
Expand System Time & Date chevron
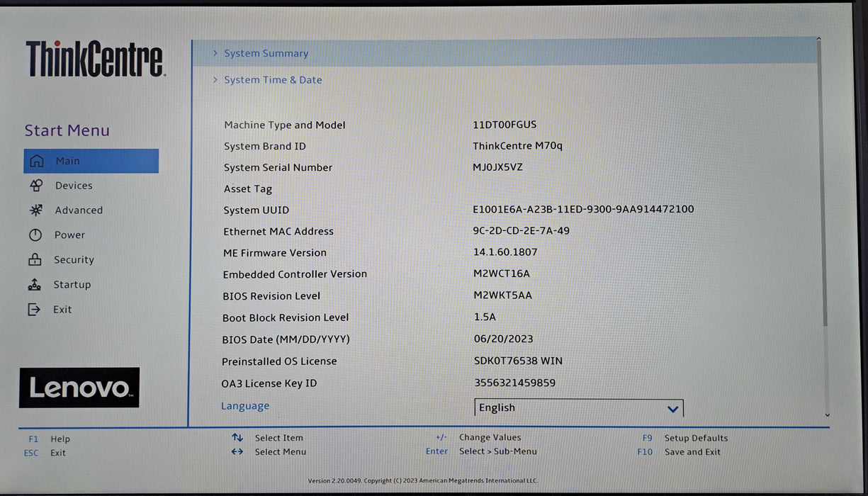coord(215,80)
